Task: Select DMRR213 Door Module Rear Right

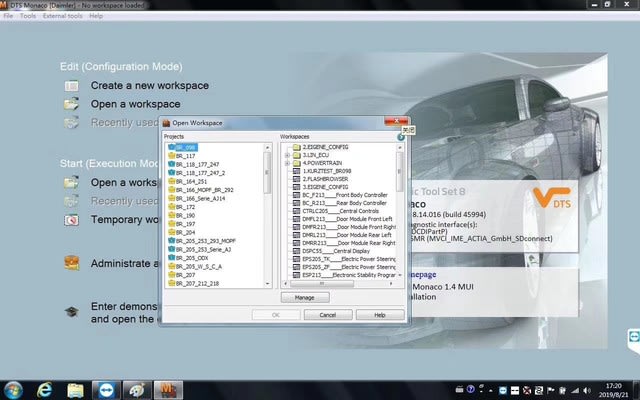Action: pos(344,243)
